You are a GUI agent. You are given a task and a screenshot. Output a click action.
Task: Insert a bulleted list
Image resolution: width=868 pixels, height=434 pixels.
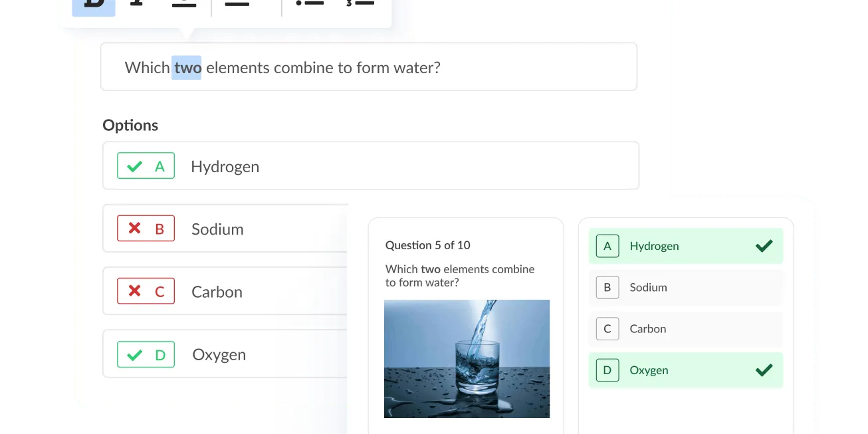click(x=310, y=3)
